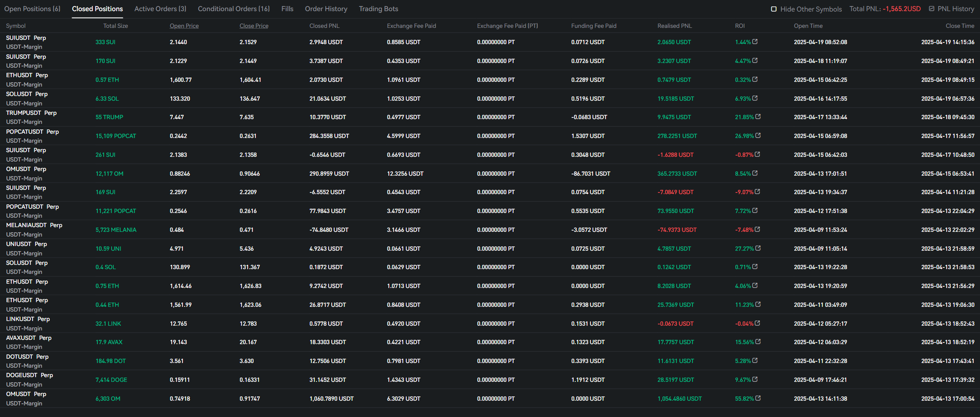Share the -0.87% ROI SUIUSDT position
The image size is (980, 417).
757,154
